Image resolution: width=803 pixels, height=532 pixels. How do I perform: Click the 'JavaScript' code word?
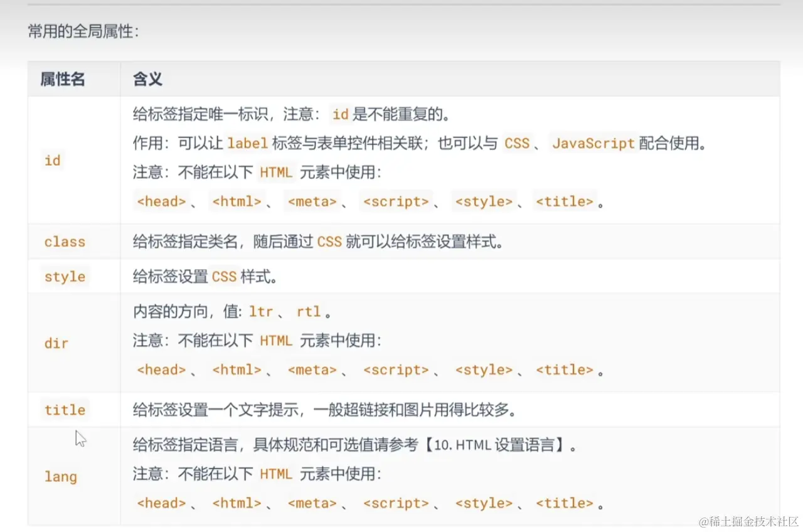(x=593, y=143)
